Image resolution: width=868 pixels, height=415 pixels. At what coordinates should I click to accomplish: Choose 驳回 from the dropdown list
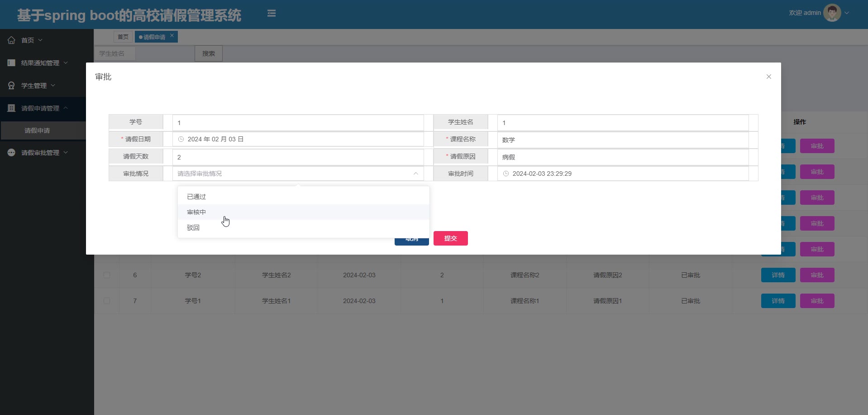[x=303, y=227]
